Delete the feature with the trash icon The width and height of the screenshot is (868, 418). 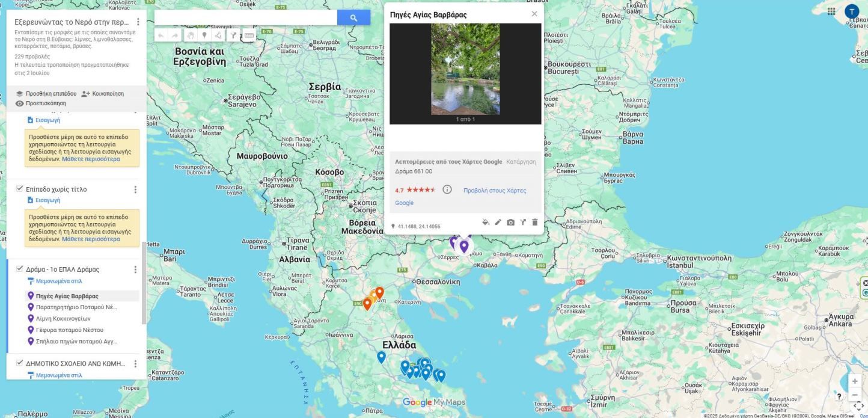[x=535, y=223]
